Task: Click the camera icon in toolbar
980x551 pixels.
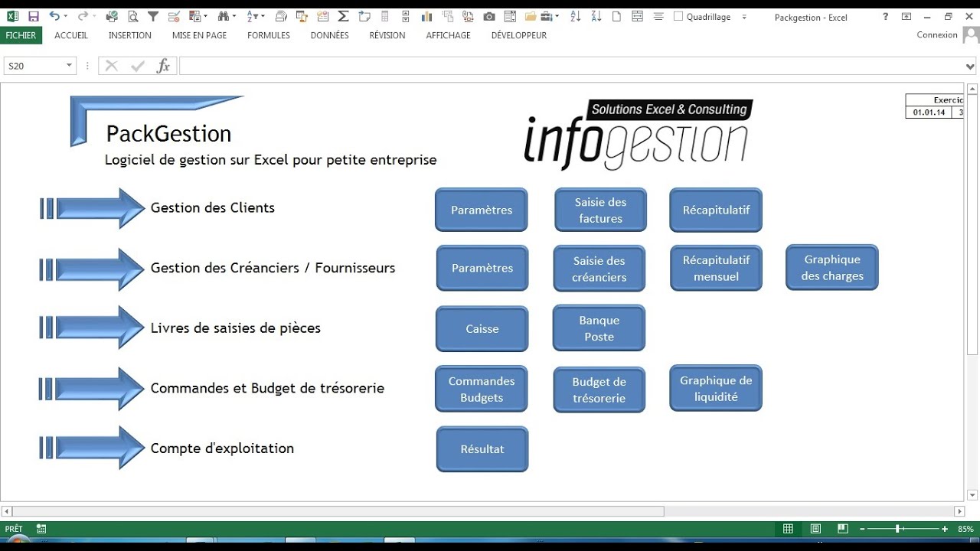Action: [489, 17]
